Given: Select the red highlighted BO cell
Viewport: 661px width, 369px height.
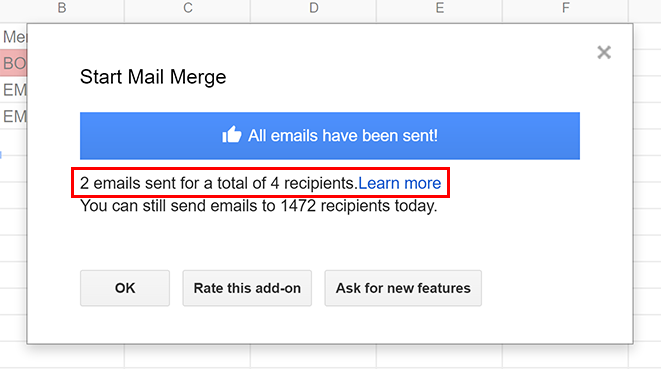Looking at the screenshot, I should [x=13, y=63].
